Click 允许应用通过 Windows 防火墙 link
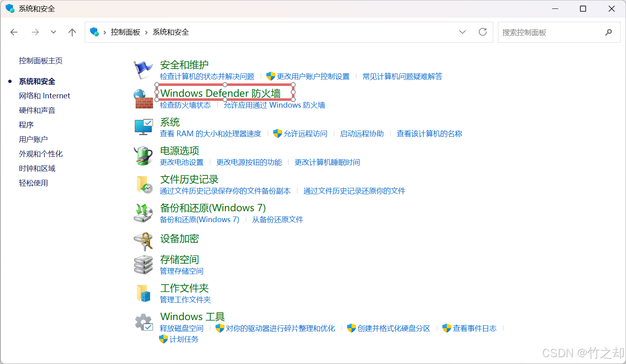The image size is (626, 364). point(274,105)
